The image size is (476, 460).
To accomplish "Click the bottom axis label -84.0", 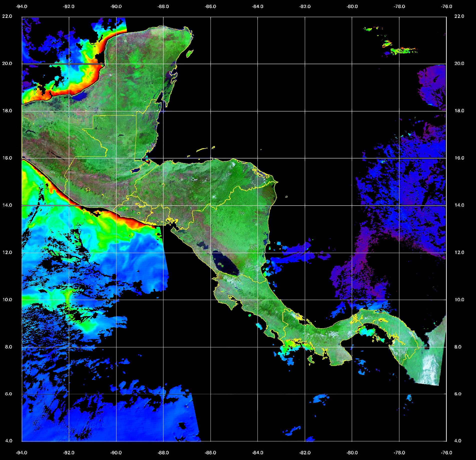I will 258,452.
